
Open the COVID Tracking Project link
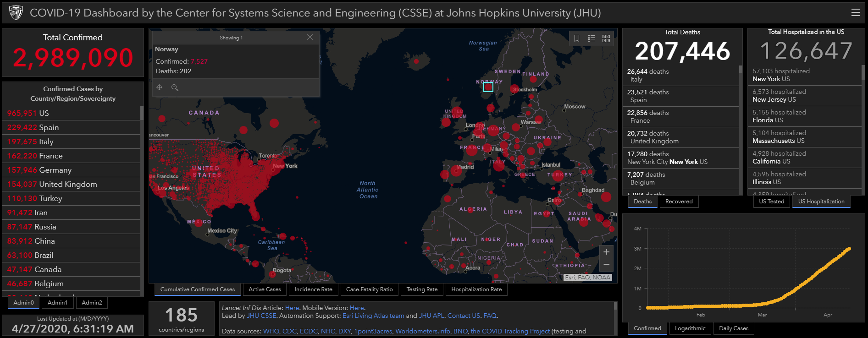510,331
